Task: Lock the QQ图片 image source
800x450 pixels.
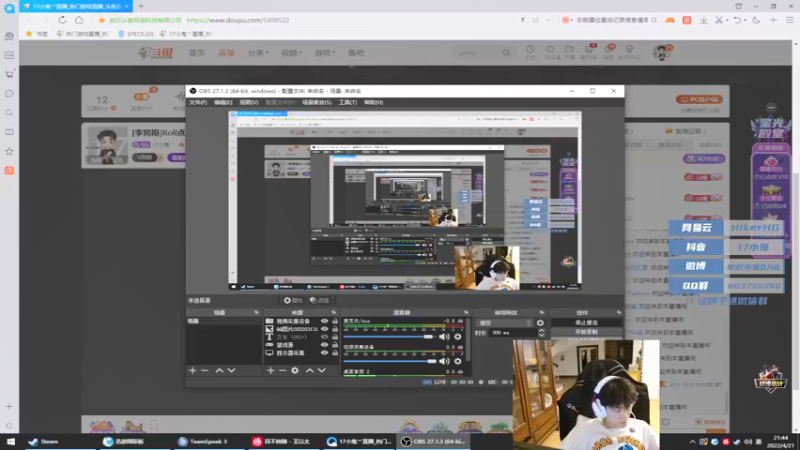Action: coord(335,329)
